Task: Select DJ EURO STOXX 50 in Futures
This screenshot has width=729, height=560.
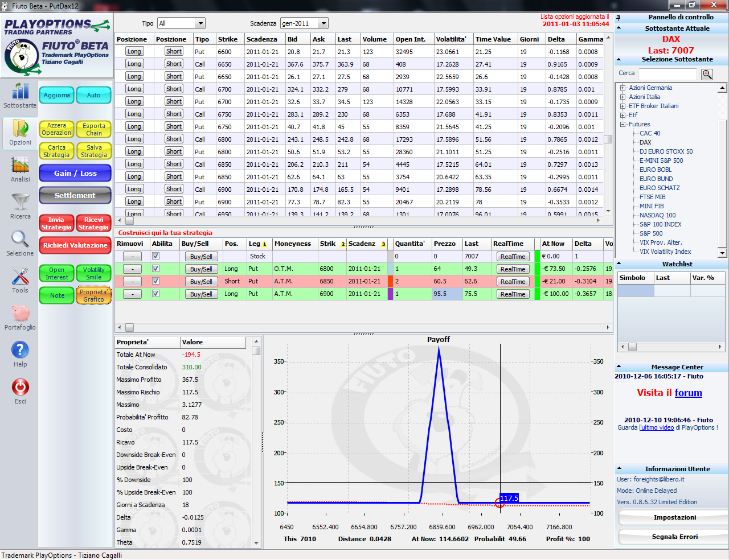Action: click(666, 151)
